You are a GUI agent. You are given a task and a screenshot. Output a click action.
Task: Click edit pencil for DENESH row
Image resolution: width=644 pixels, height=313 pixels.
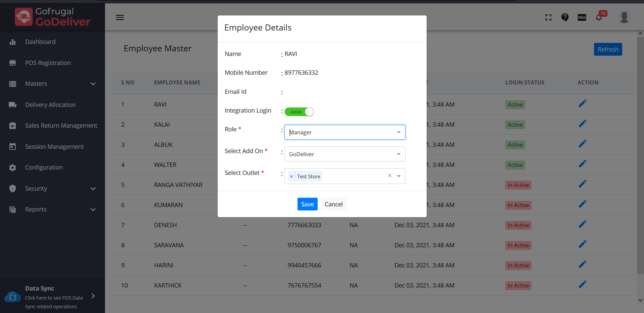[x=583, y=224]
